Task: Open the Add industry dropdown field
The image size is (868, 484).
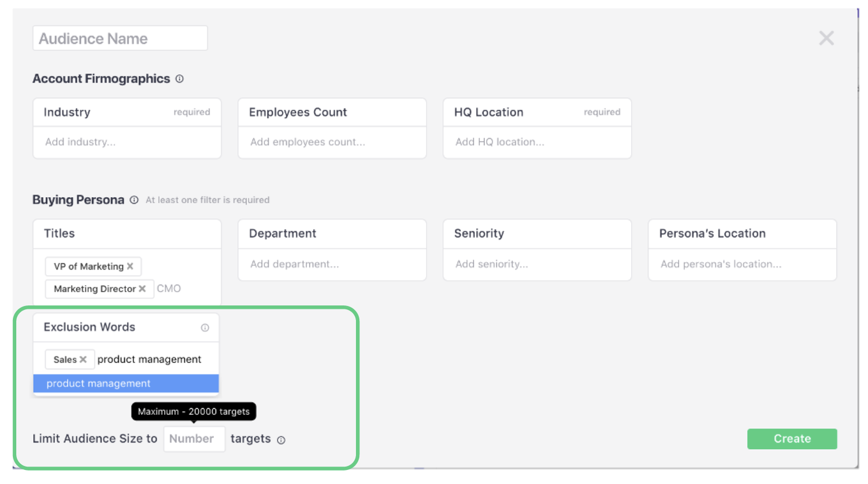Action: (127, 142)
